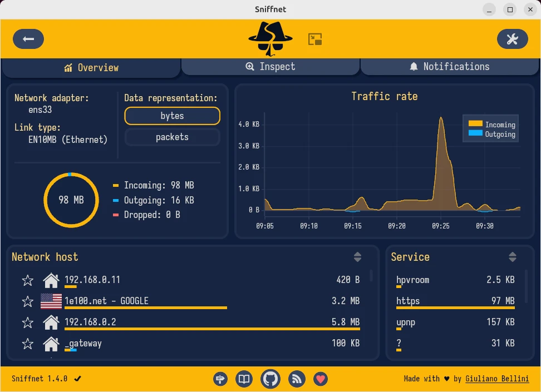Click the Traffic rate chart title
The height and width of the screenshot is (392, 541).
coord(385,96)
